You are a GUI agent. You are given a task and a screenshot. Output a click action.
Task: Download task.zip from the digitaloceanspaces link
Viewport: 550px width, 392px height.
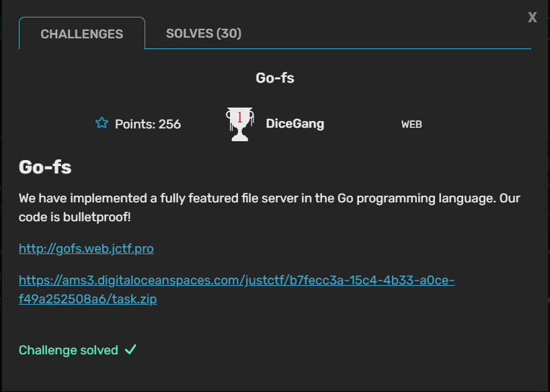pyautogui.click(x=237, y=289)
